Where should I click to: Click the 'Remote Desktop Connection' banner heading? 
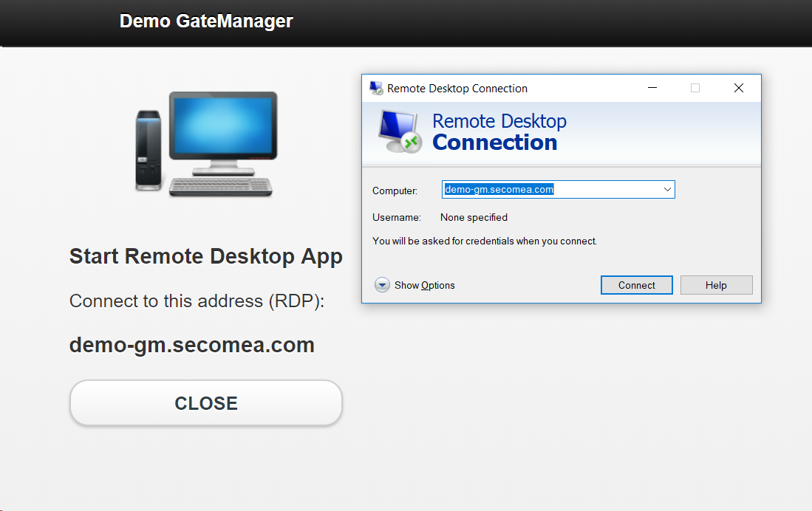tap(499, 132)
